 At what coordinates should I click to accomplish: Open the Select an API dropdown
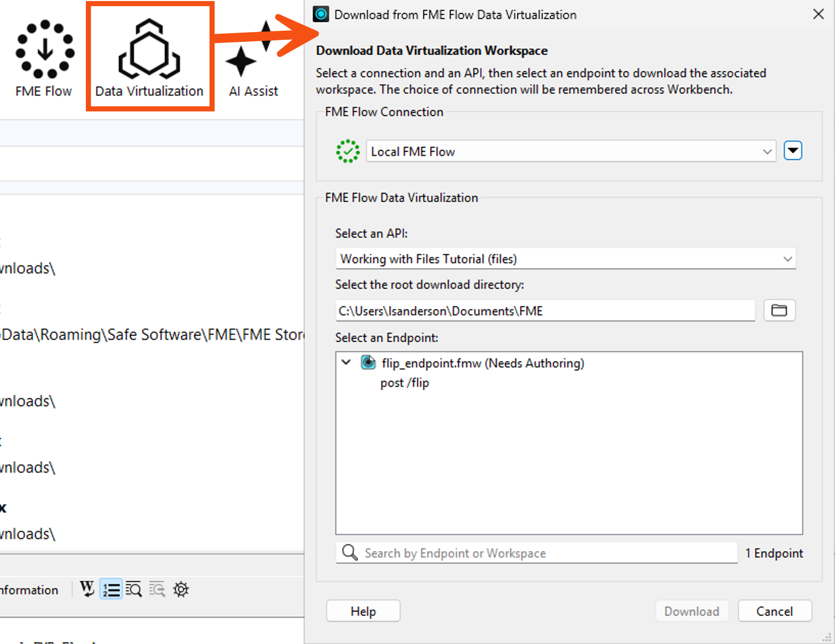(566, 259)
